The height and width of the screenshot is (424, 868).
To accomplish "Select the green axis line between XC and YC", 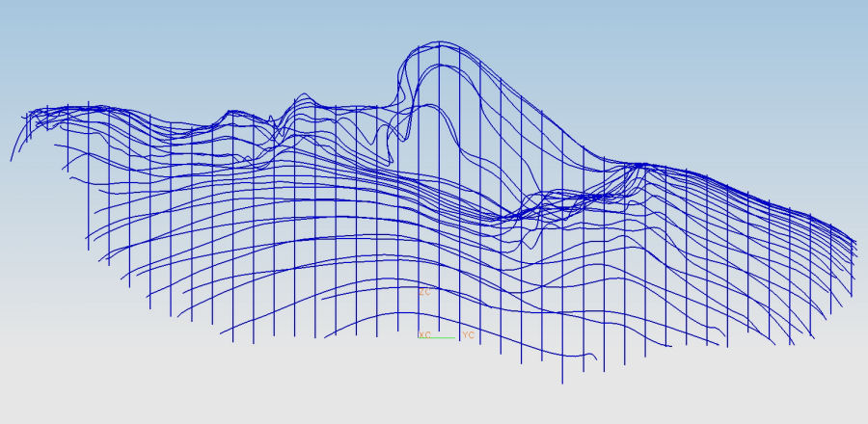I will (443, 337).
